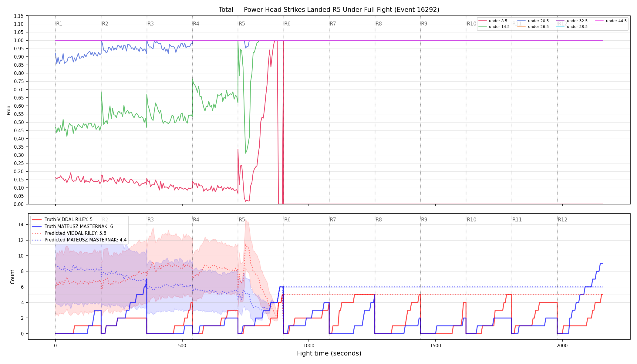The image size is (637, 364).
Task: Click the R2 round label in the probability chart
Action: pyautogui.click(x=105, y=24)
